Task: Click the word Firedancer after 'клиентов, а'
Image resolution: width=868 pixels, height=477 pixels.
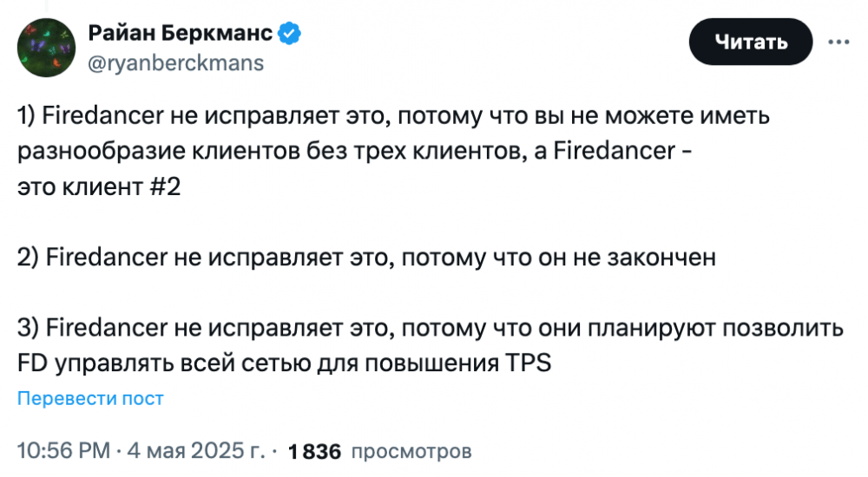Action: tap(615, 151)
